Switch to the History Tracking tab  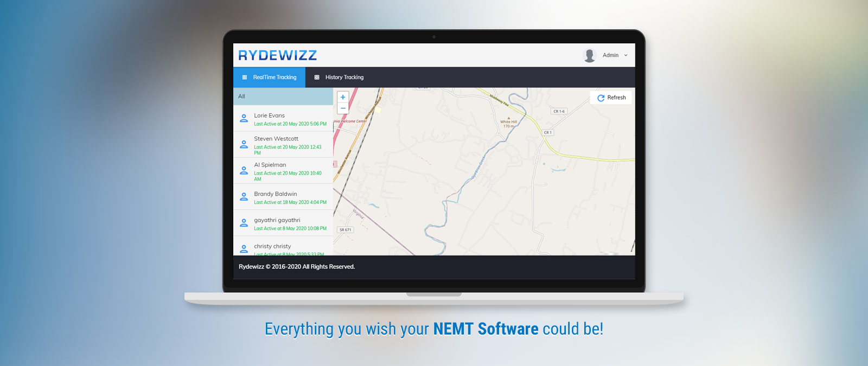pos(339,78)
